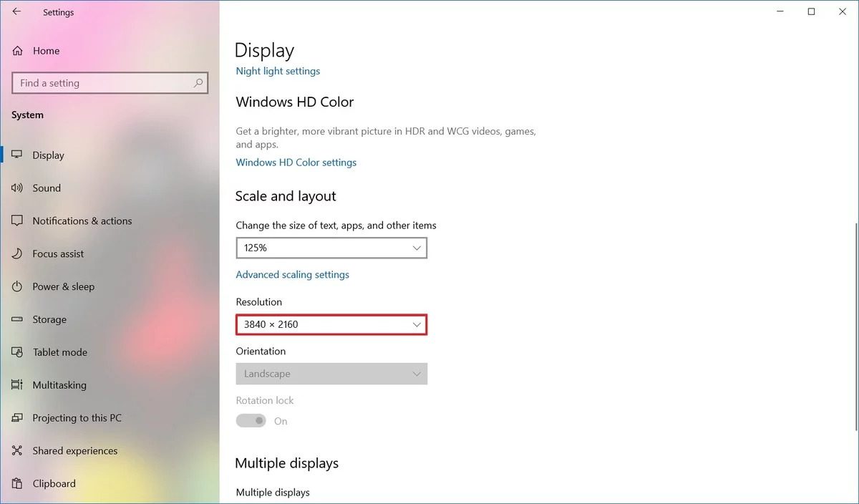
Task: Click the Sound speaker icon
Action: click(x=18, y=188)
